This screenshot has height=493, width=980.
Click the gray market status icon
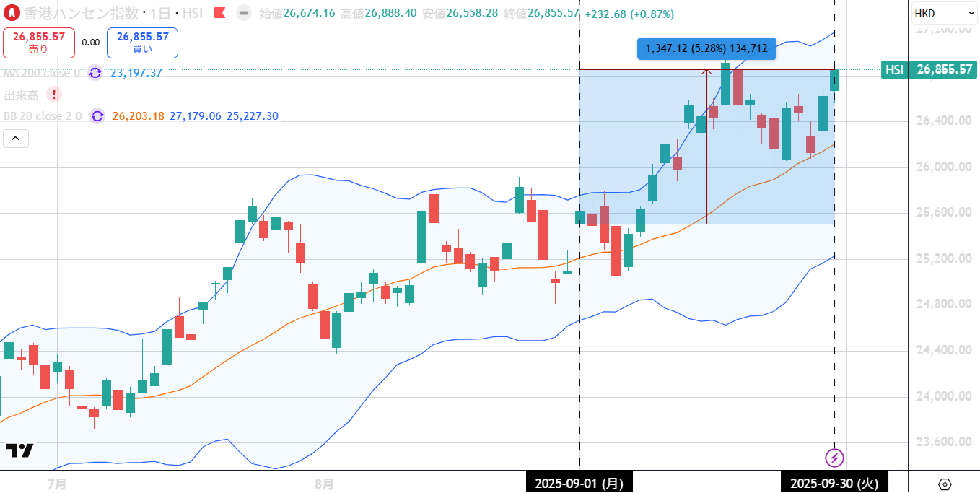pos(245,13)
